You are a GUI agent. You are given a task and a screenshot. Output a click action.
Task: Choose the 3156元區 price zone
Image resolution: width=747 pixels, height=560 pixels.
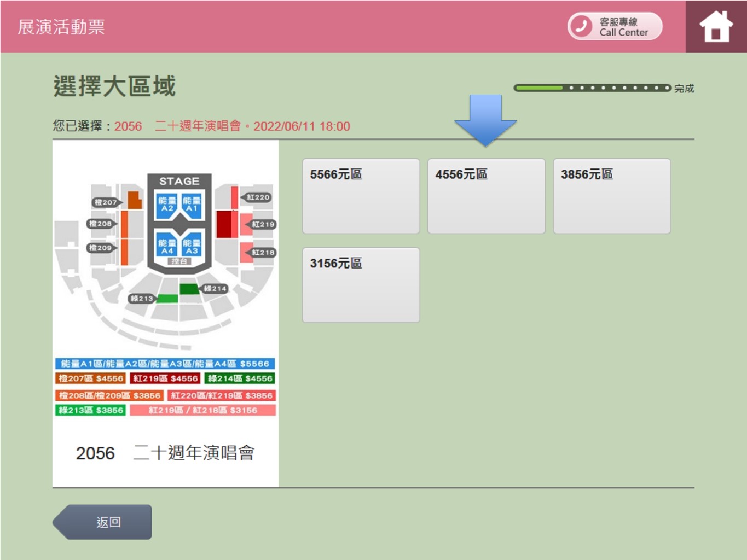[361, 284]
